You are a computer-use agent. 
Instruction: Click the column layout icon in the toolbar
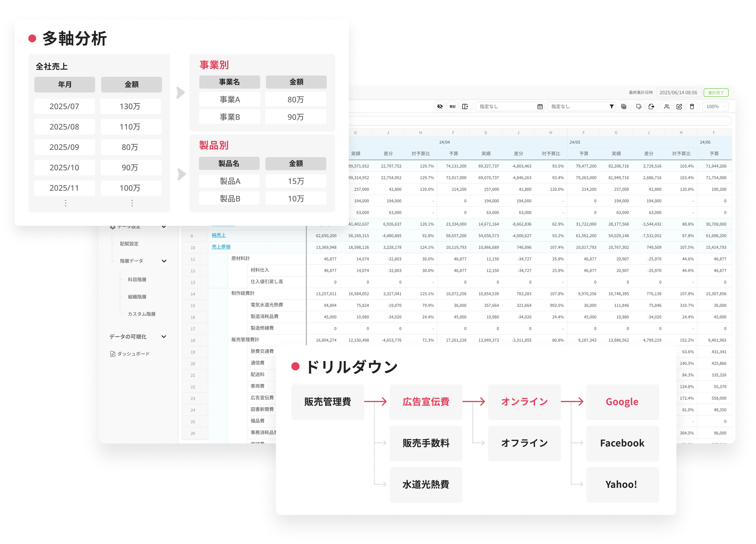pos(466,107)
